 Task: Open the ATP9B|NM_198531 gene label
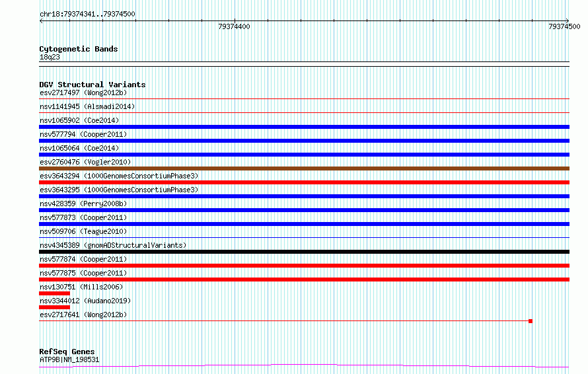tap(69, 359)
